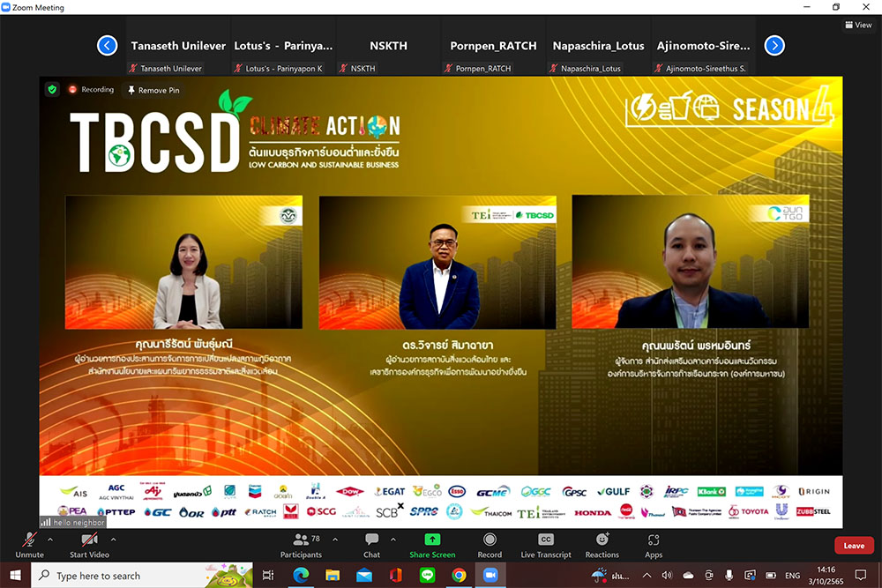Open the Windows Start menu
The height and width of the screenshot is (588, 882).
tap(15, 575)
